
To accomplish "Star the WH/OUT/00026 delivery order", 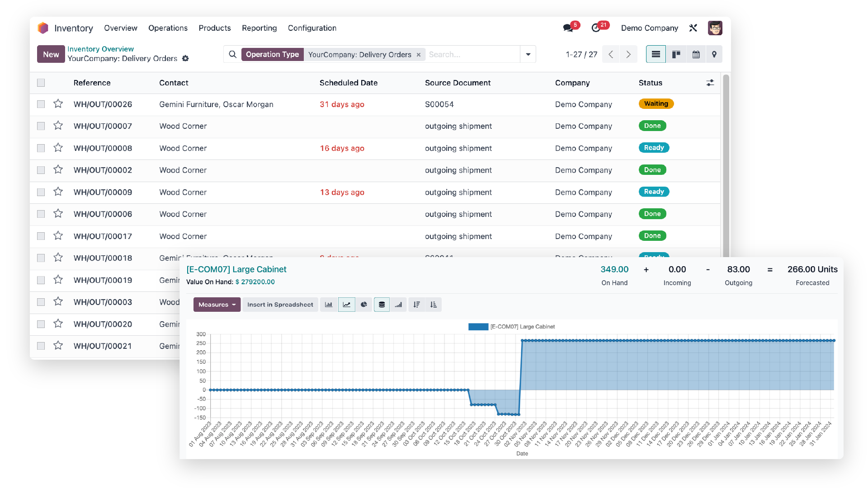I will pyautogui.click(x=58, y=103).
